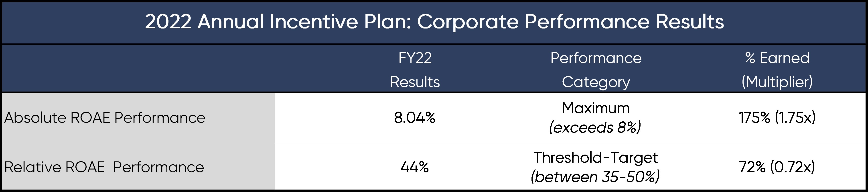The image size is (868, 192).
Task: Click the word Category in the header
Action: tap(595, 82)
